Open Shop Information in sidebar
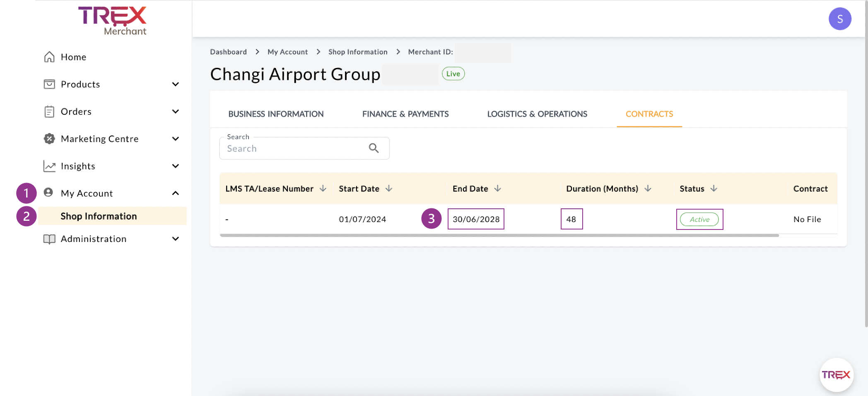 [x=99, y=216]
